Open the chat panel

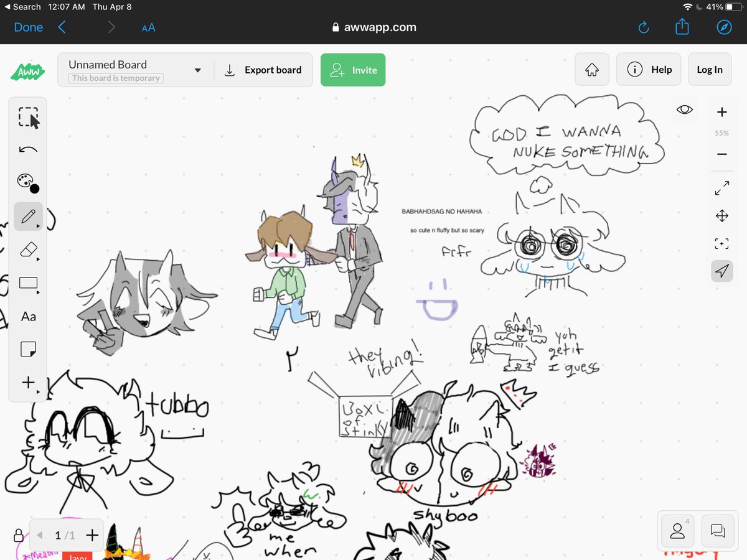[718, 530]
